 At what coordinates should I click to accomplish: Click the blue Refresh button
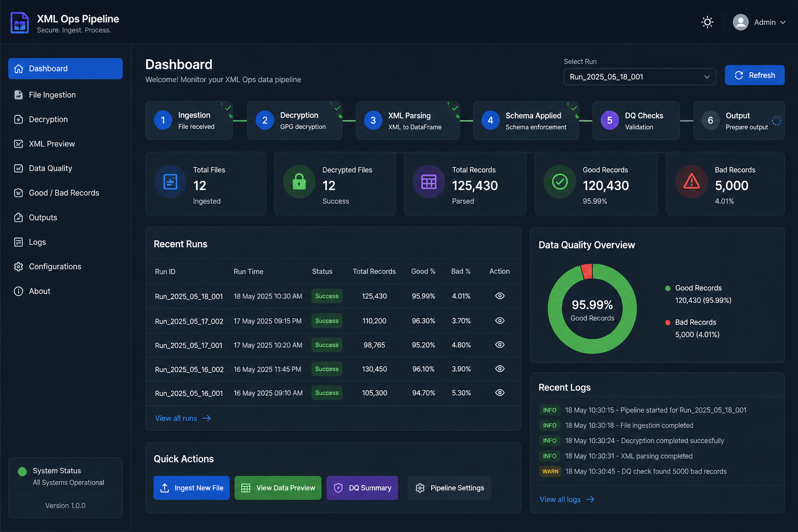(x=754, y=75)
